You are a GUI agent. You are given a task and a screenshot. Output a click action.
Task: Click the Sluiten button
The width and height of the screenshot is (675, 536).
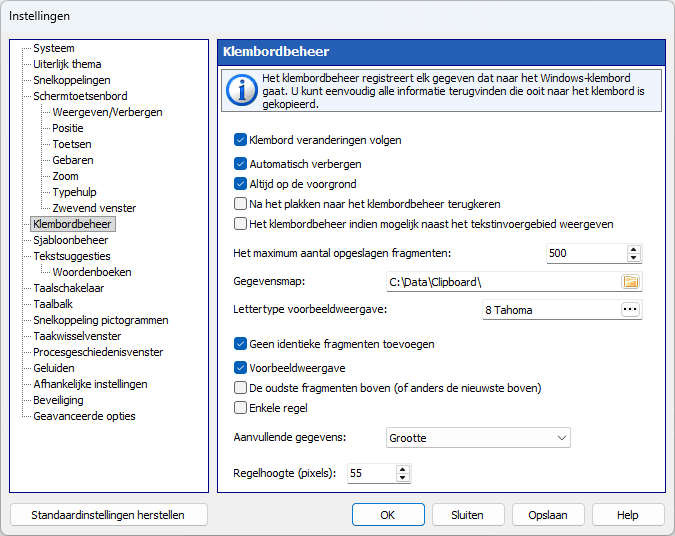468,515
